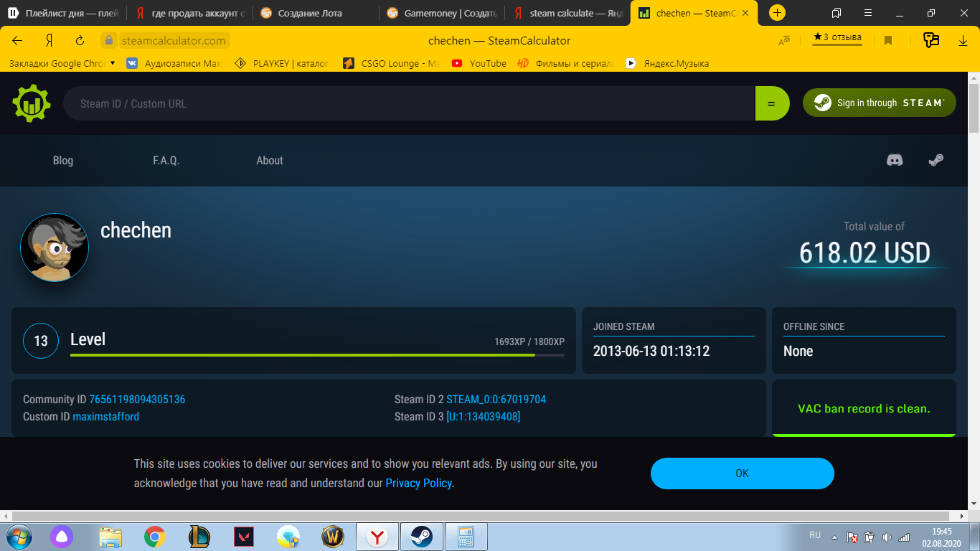
Task: Accept cookies with OK button
Action: click(x=743, y=474)
